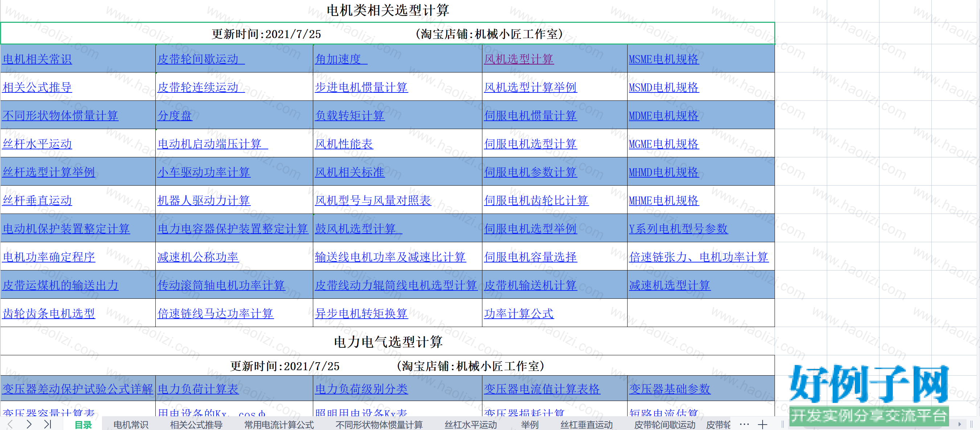
Task: Open the 皮带轮连续运动 link
Action: pos(201,87)
